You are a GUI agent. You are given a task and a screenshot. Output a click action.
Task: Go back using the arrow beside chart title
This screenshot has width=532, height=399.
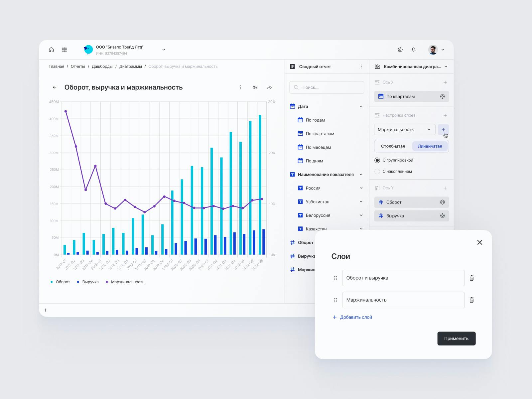click(55, 87)
